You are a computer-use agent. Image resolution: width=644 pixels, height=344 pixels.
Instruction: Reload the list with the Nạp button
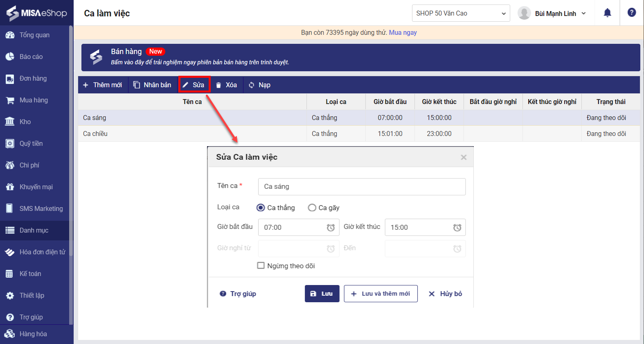259,85
